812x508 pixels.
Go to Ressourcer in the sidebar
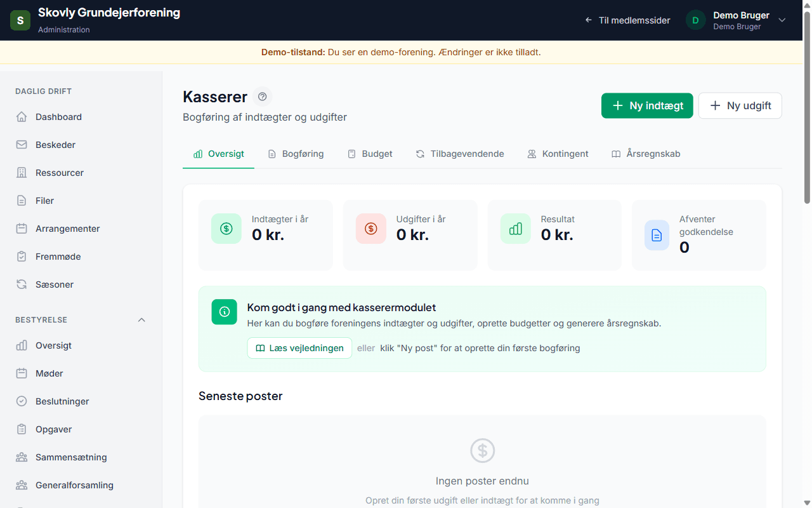(x=81, y=173)
